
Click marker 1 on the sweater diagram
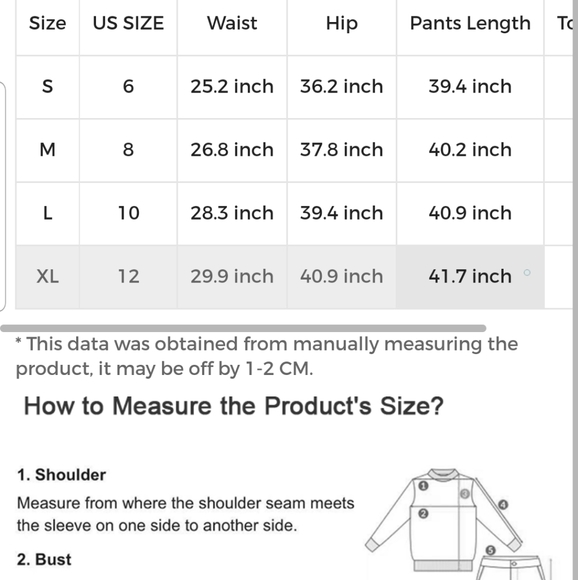click(x=423, y=486)
